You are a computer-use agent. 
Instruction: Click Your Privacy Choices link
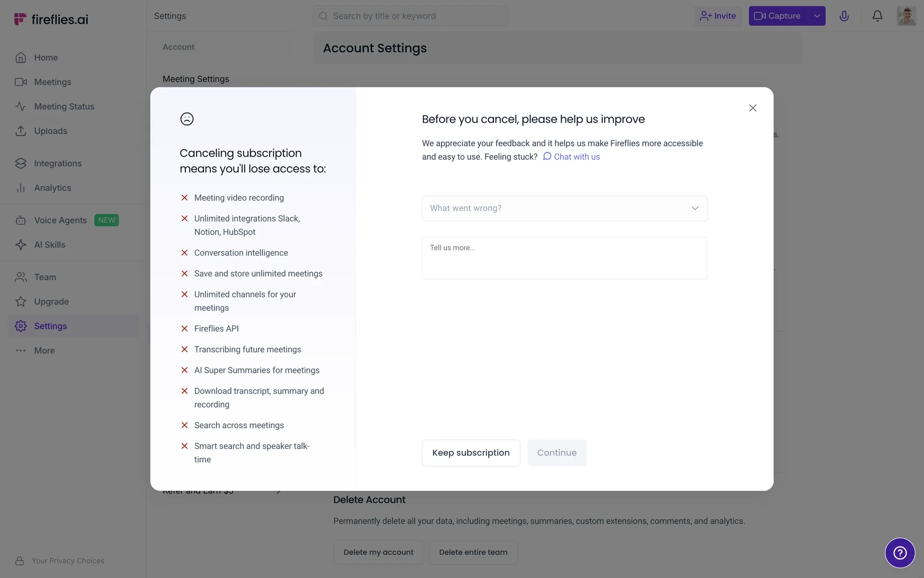click(68, 561)
